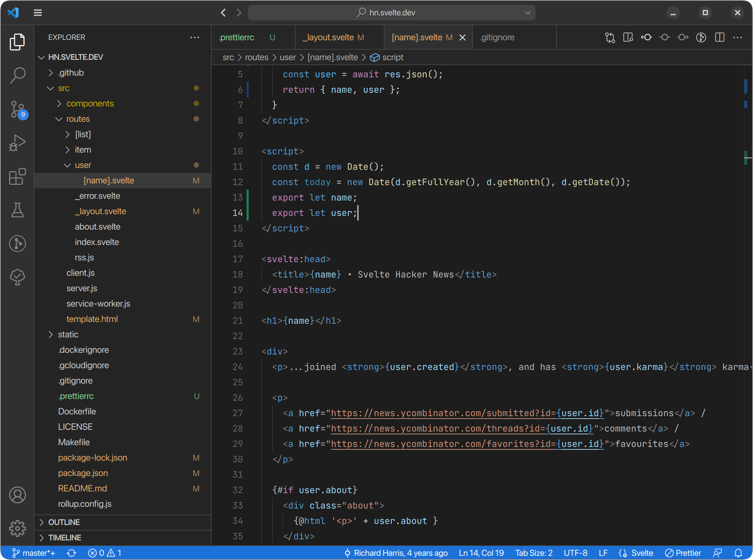753x560 pixels.
Task: Open the Accounts icon in activity bar
Action: pyautogui.click(x=17, y=495)
